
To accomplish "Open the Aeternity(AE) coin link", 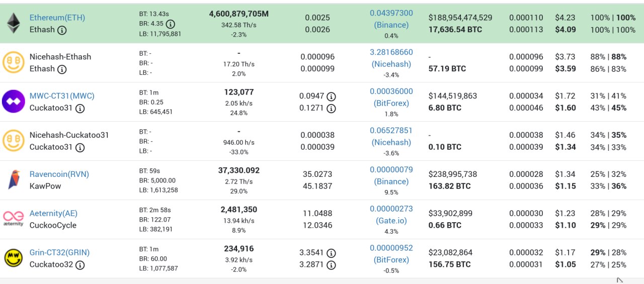I will click(53, 214).
